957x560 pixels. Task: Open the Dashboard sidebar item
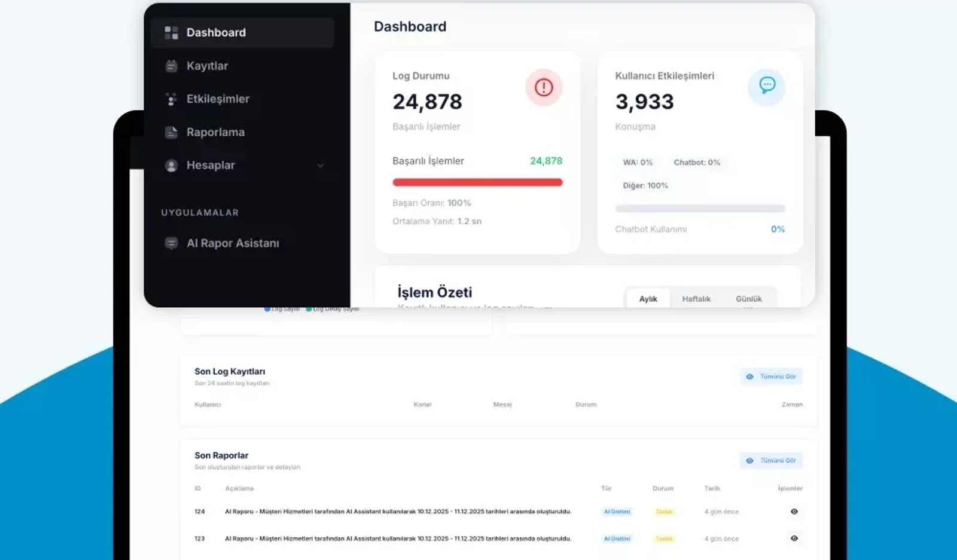[x=242, y=32]
